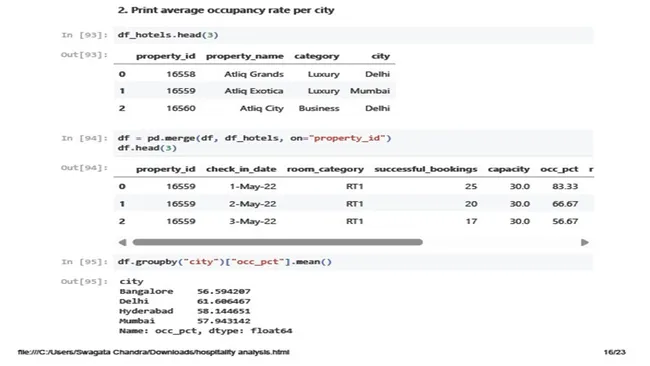The width and height of the screenshot is (650, 366).
Task: Click the horizontal scrollbar thumb under the table
Action: tap(277, 242)
